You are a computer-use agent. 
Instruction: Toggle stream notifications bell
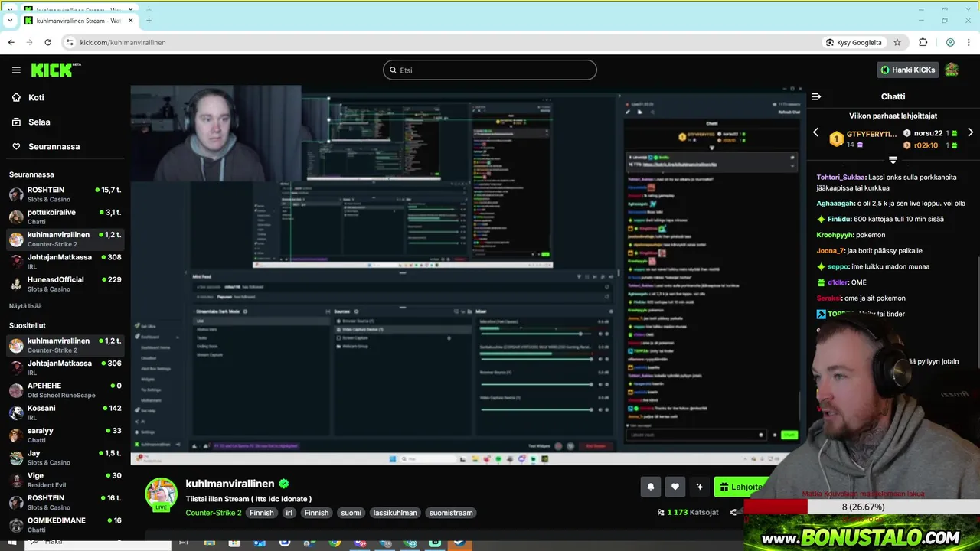[x=651, y=486]
